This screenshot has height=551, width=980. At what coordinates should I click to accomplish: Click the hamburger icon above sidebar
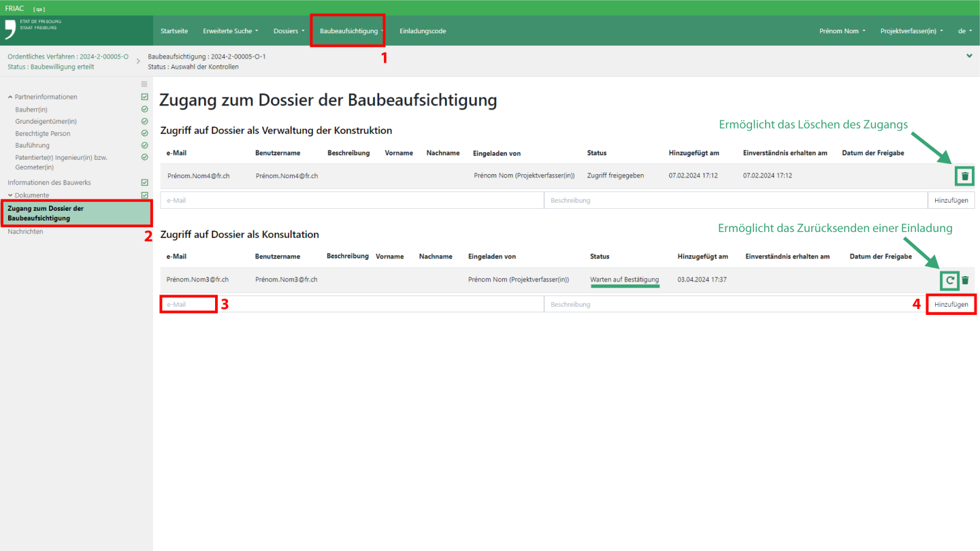click(144, 84)
